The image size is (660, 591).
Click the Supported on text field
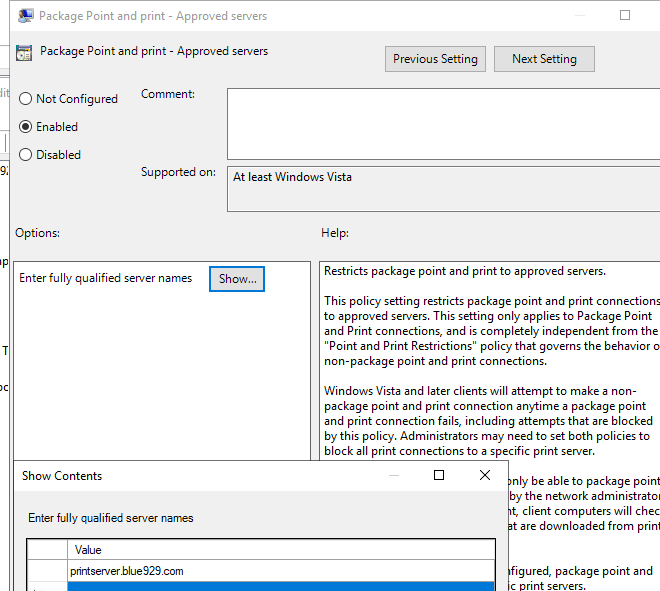[x=442, y=188]
